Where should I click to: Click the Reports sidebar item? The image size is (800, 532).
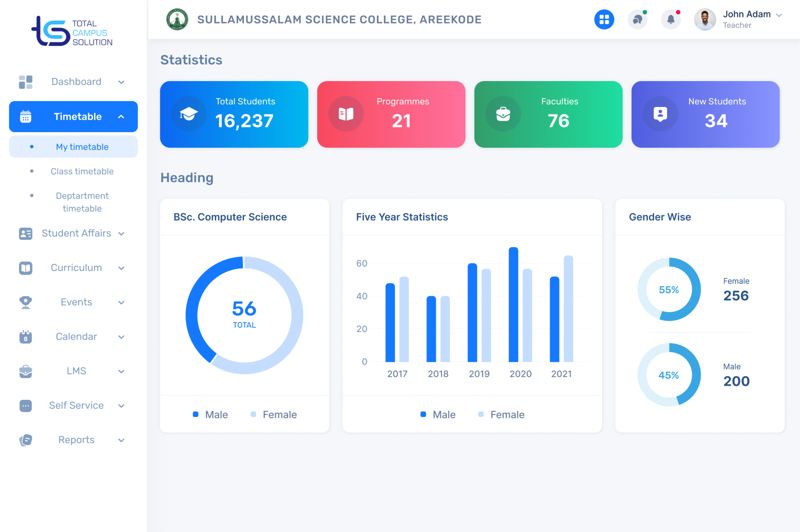(x=76, y=440)
